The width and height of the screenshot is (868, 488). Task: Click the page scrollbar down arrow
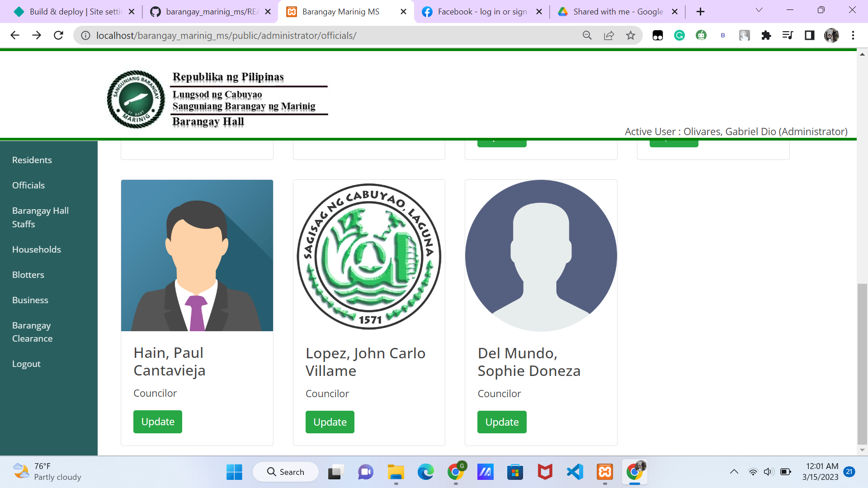pyautogui.click(x=861, y=450)
